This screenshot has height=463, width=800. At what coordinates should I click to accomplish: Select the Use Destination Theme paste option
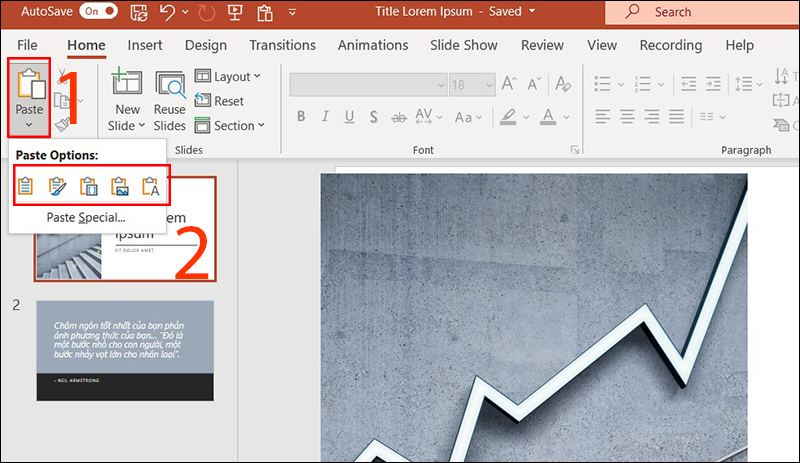tap(27, 185)
